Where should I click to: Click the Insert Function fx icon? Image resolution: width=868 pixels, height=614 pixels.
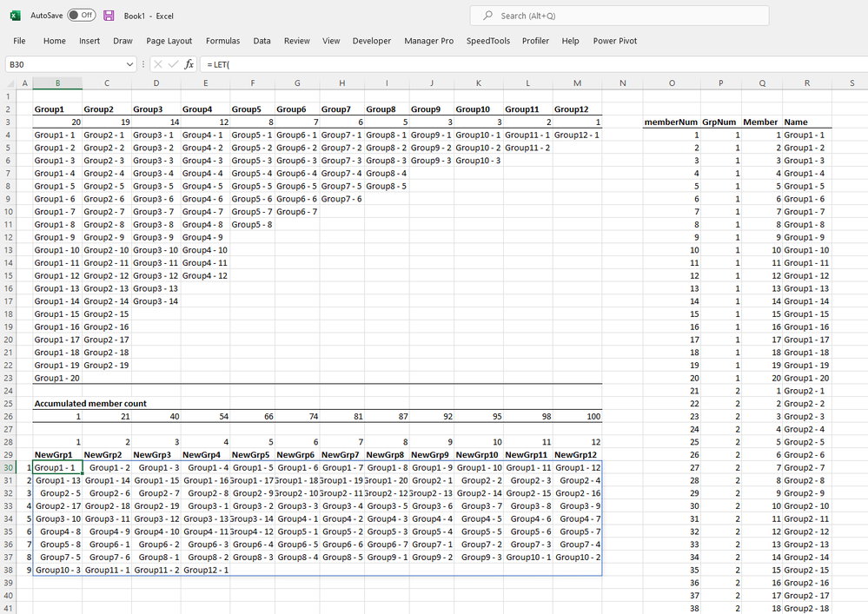click(x=189, y=64)
